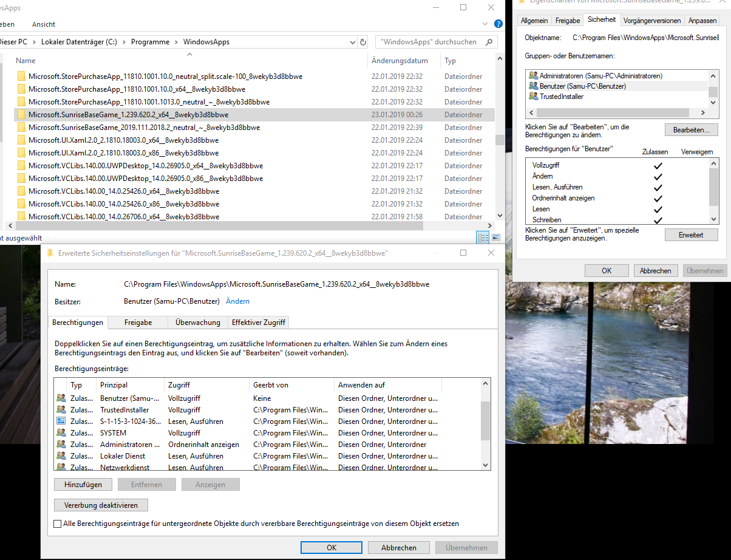Open chevron after 'Programme' breadcrumb
The width and height of the screenshot is (731, 560).
[x=175, y=42]
